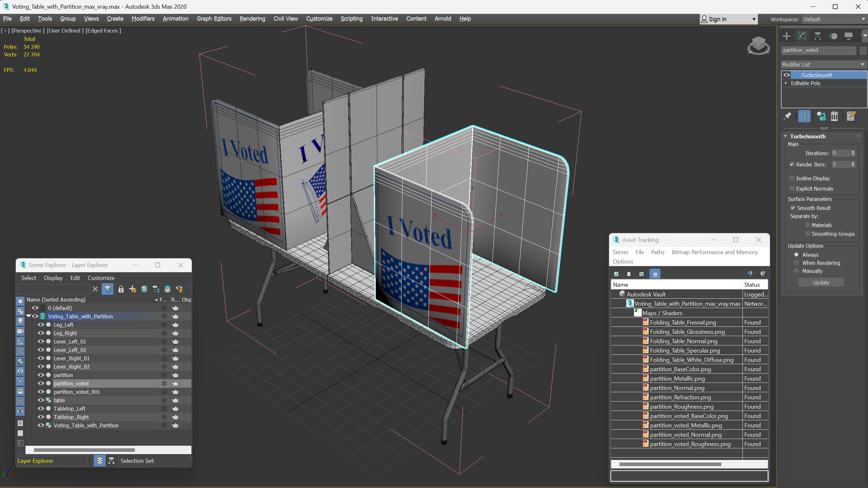
Task: Switch to Sort by Layer mode
Action: (99, 460)
